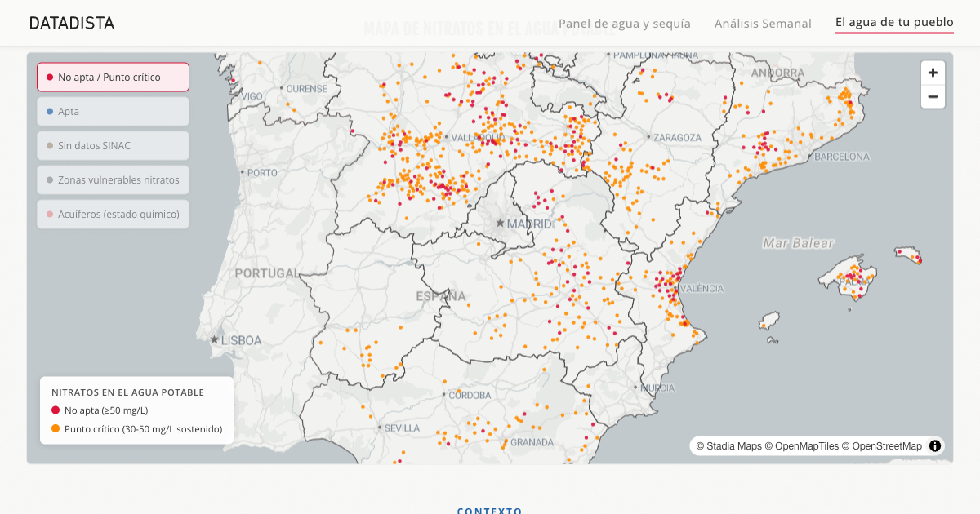Open the Stadia Maps attribution link
Viewport: 980px width, 514px height.
pyautogui.click(x=728, y=446)
